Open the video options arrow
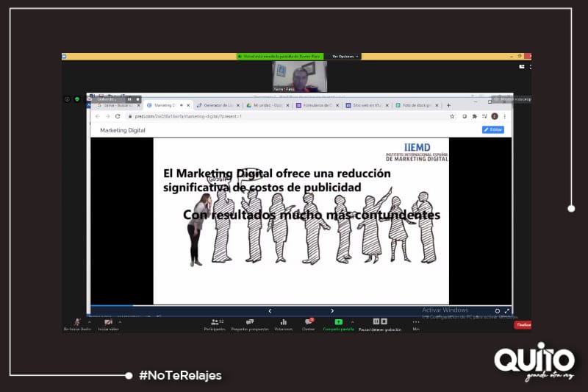Image resolution: width=588 pixels, height=392 pixels. click(121, 321)
